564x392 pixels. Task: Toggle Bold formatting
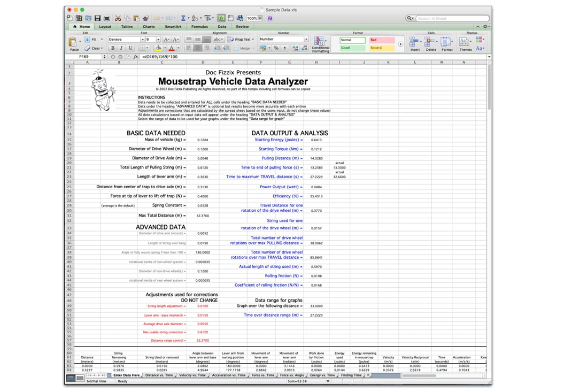tap(113, 48)
